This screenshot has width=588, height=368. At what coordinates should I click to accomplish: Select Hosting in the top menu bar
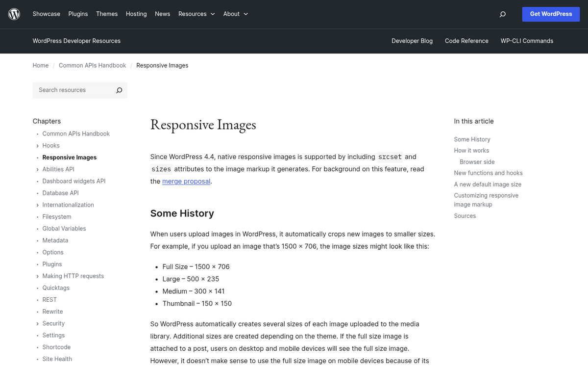click(x=136, y=14)
